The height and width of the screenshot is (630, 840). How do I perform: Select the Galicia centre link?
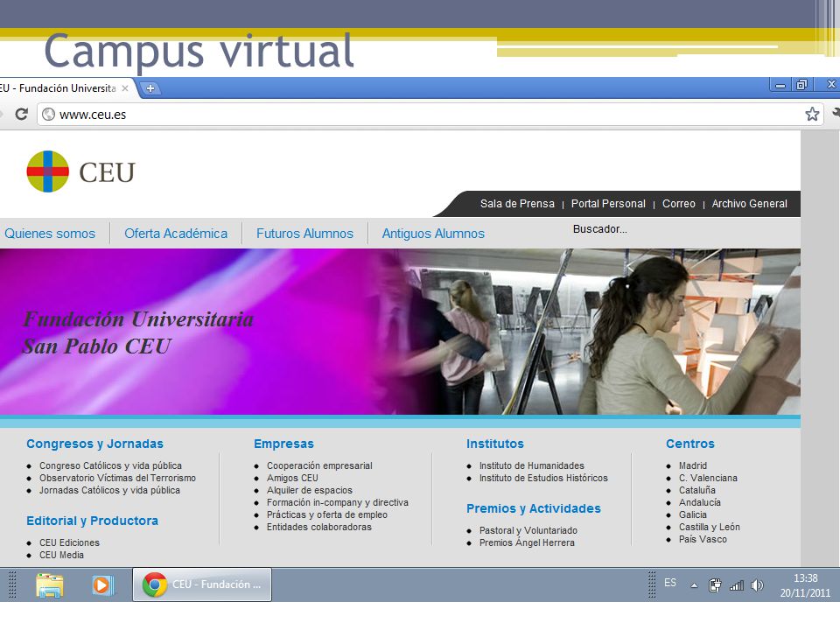coord(693,514)
